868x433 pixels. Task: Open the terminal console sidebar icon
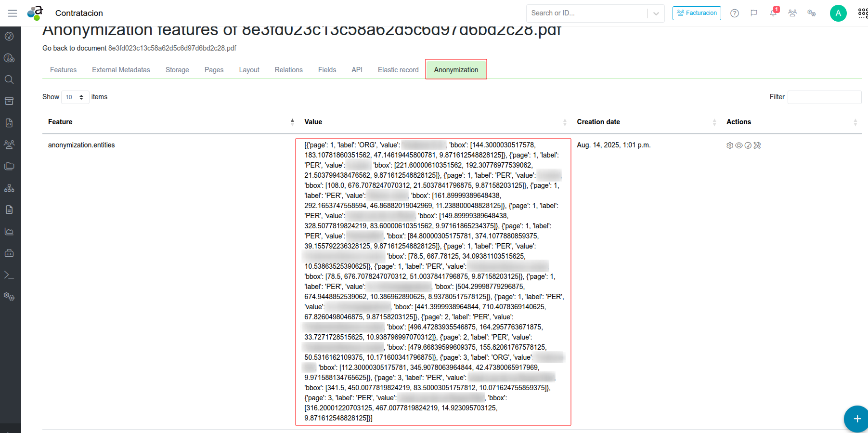click(9, 275)
